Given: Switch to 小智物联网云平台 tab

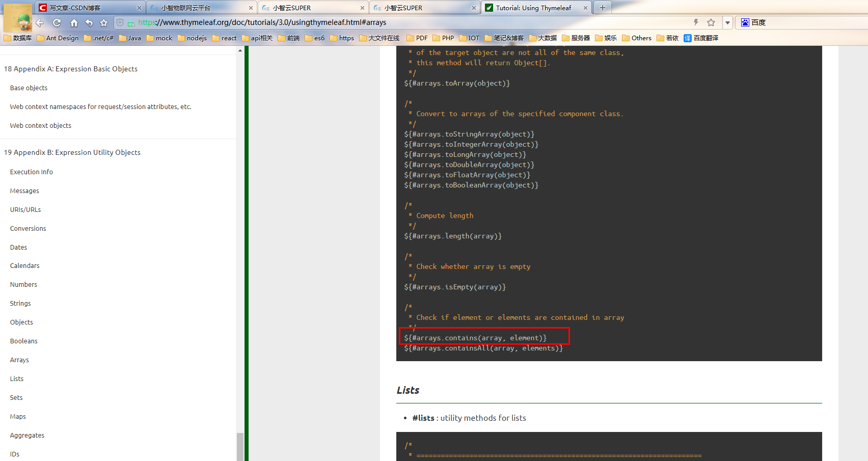Looking at the screenshot, I should pos(201,8).
